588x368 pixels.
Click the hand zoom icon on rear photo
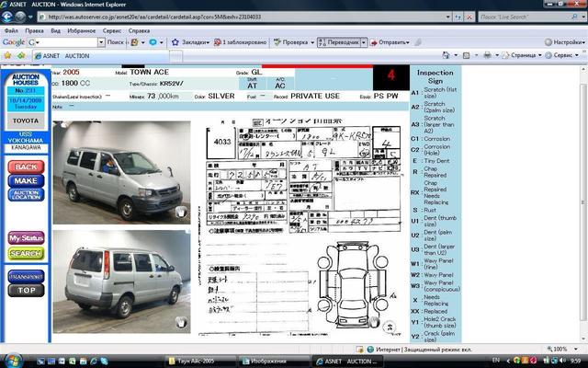tap(181, 322)
